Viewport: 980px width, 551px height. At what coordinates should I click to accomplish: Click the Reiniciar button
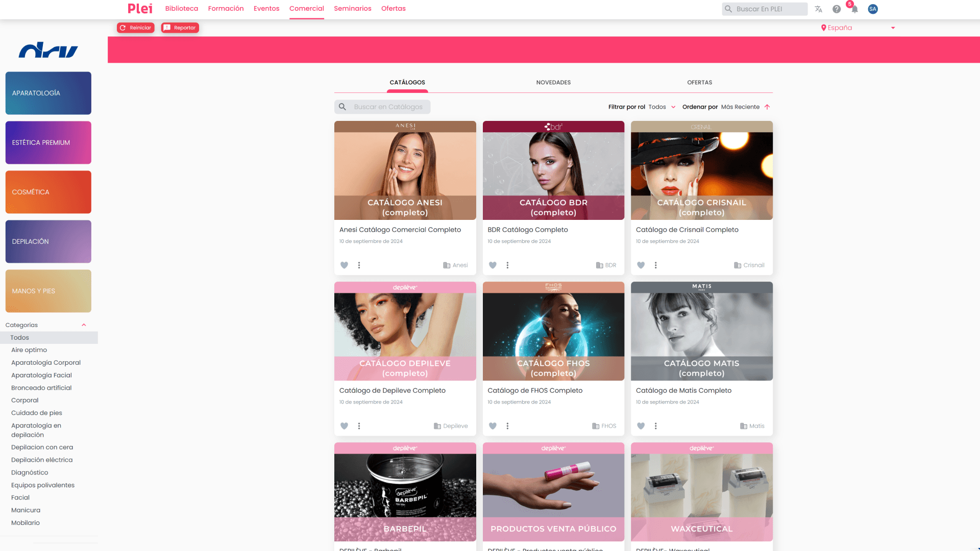(135, 28)
